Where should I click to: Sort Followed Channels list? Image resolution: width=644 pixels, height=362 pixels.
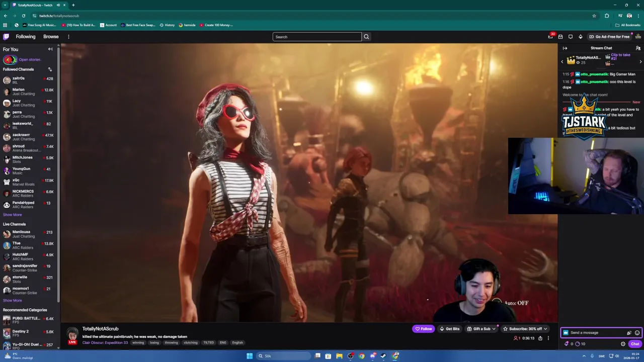(50, 69)
